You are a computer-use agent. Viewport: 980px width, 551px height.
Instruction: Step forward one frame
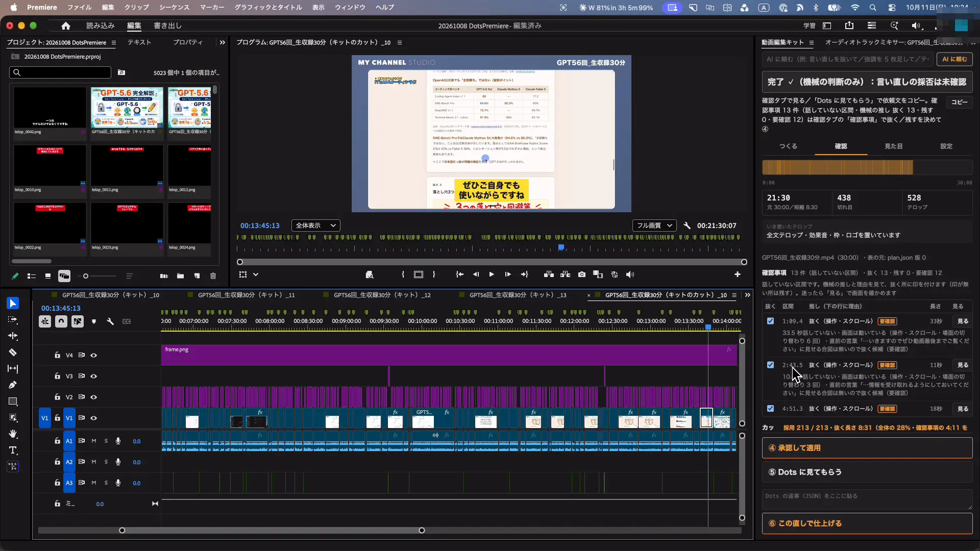point(508,274)
